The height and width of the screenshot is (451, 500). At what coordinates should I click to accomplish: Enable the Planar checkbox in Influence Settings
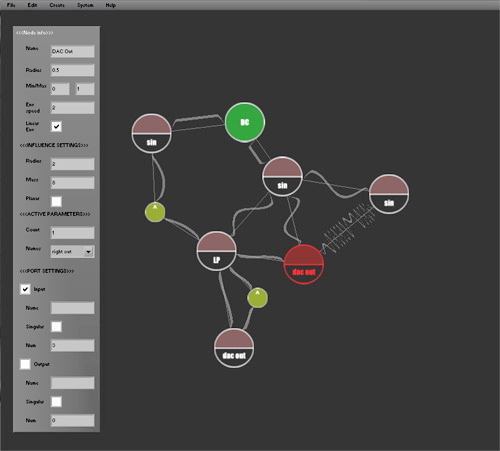pyautogui.click(x=56, y=201)
